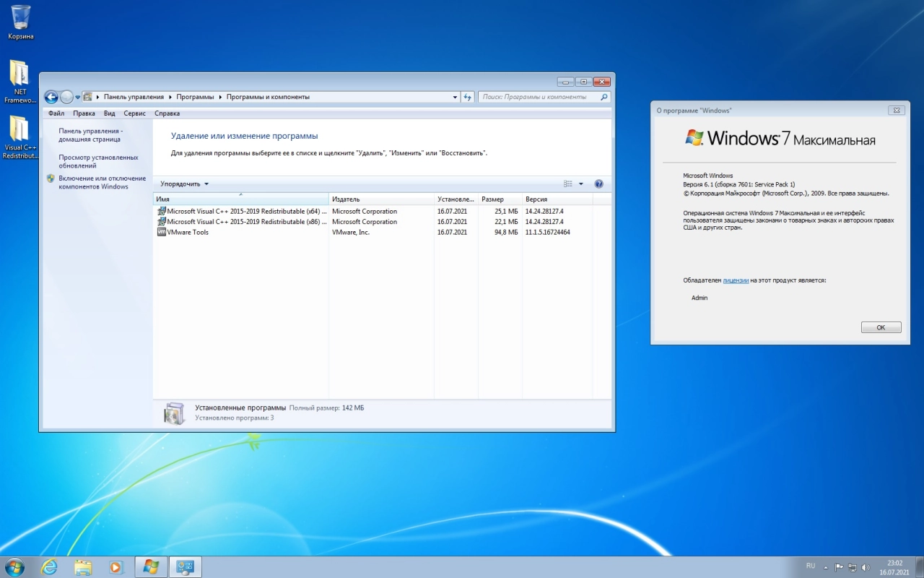Open the network tray icon
Viewport: 924px width, 578px height.
pyautogui.click(x=853, y=567)
